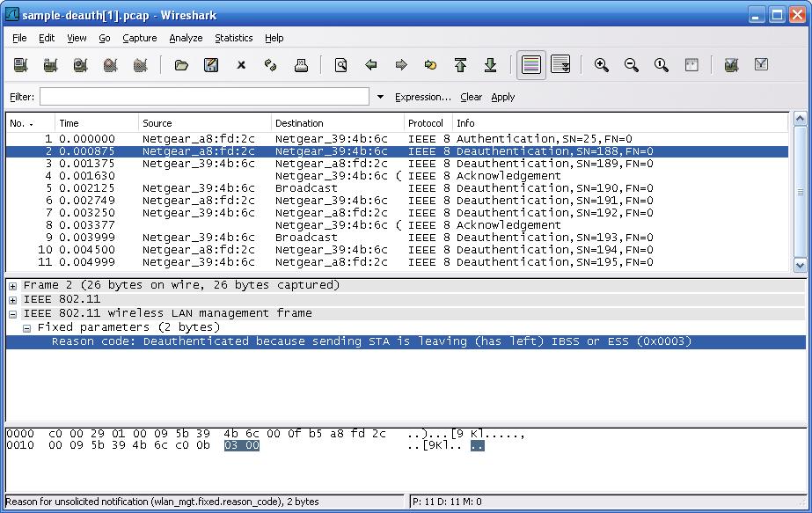The width and height of the screenshot is (812, 513).
Task: Focus the display filter input field
Action: coord(205,97)
